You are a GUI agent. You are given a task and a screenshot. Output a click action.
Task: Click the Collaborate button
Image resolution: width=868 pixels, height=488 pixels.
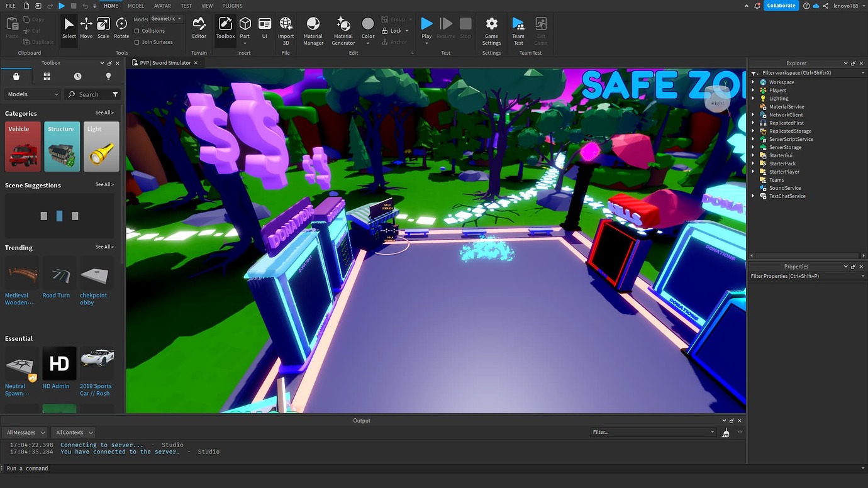(x=781, y=5)
